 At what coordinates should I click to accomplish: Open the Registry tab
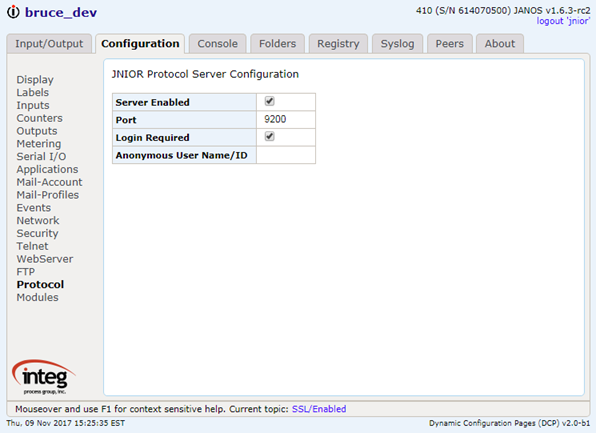point(338,44)
